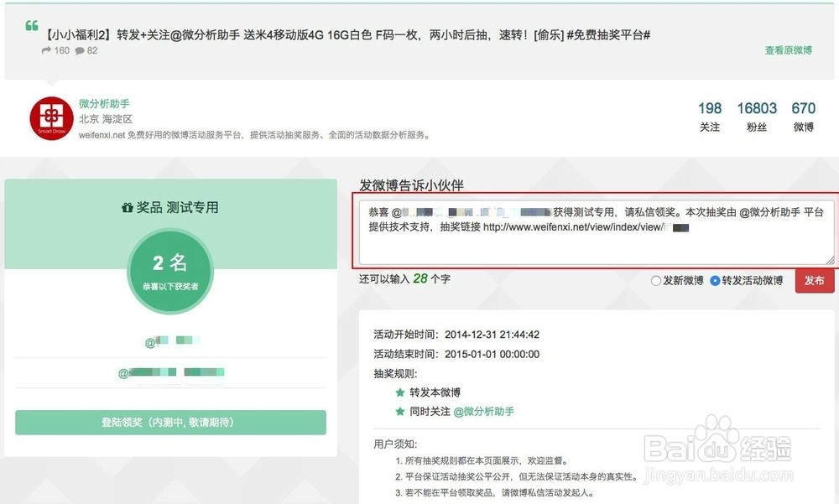839x504 pixels.
Task: Open the 微分析助手 profile name link
Action: (x=104, y=103)
